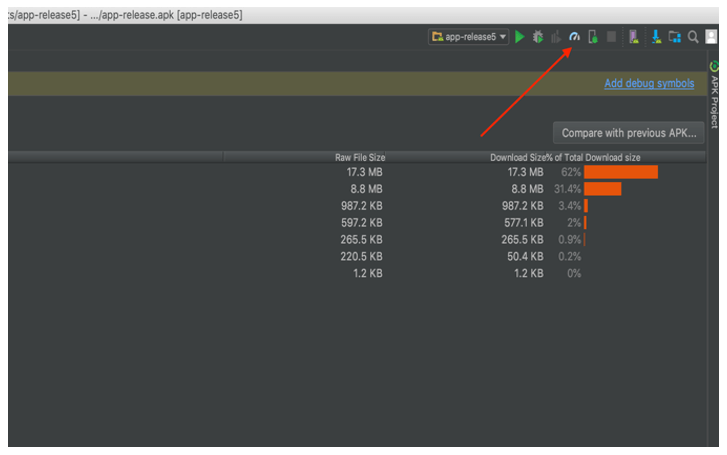Click the 3.4% percentage value
Screen dimensions: 727x455
click(x=569, y=206)
